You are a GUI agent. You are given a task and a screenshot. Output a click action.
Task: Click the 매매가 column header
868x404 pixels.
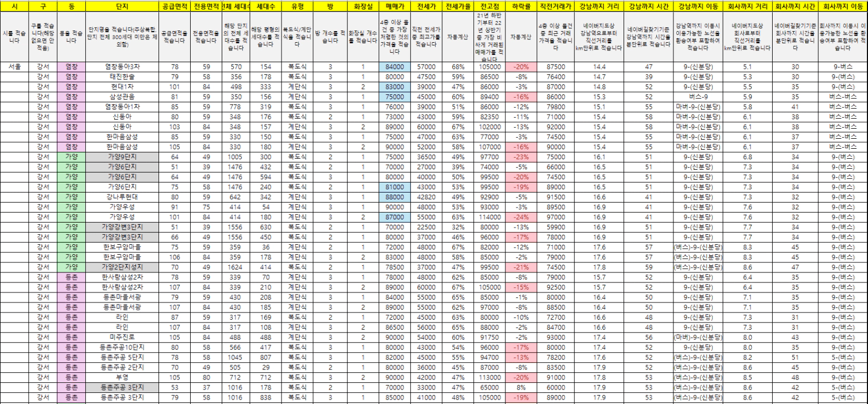395,7
